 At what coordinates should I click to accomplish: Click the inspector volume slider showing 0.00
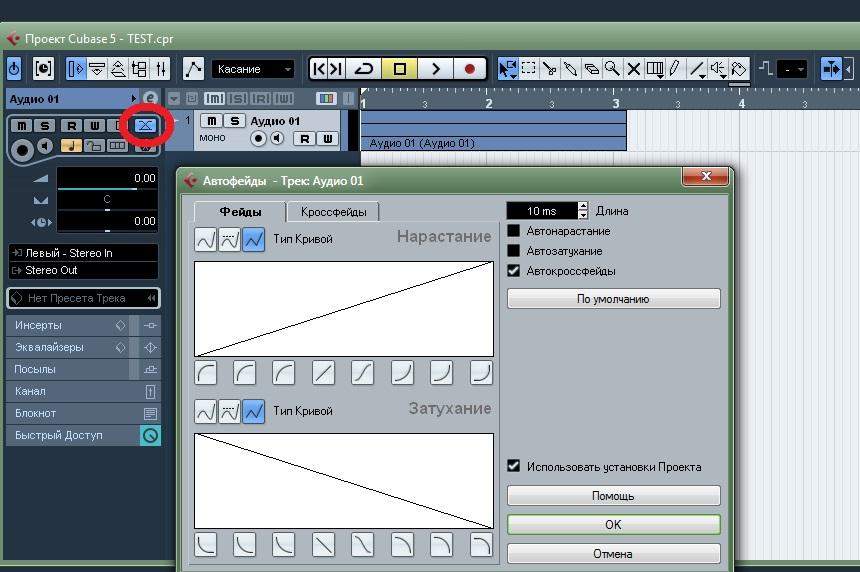coord(108,178)
